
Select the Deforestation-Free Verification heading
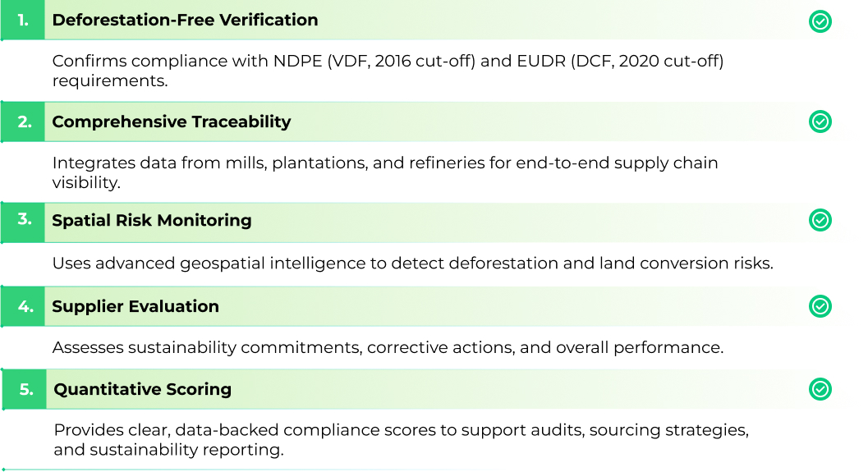[x=185, y=21]
